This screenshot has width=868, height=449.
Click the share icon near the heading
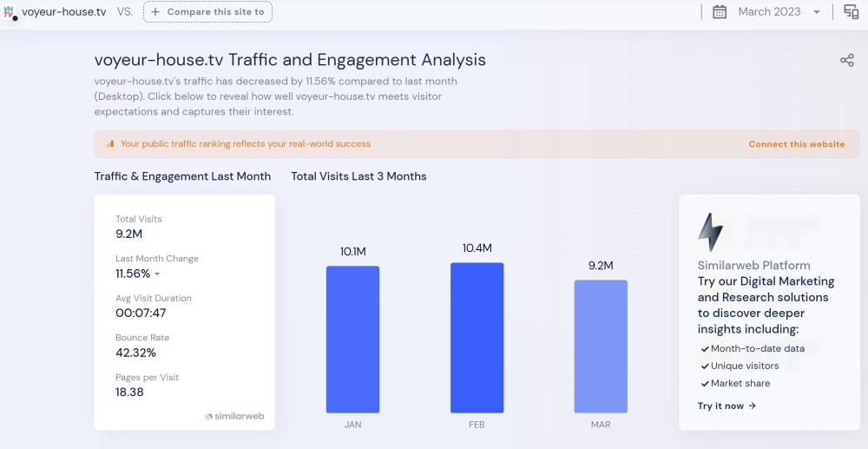847,60
